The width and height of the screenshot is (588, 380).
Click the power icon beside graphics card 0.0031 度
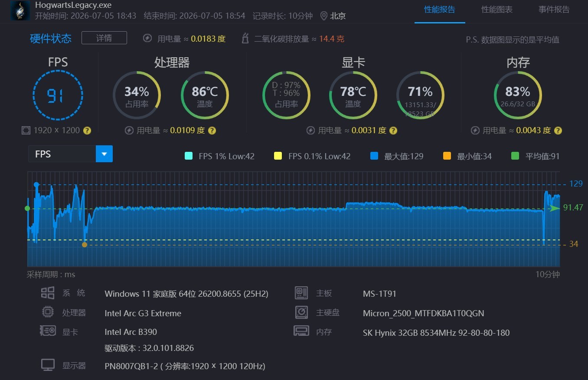pos(310,130)
